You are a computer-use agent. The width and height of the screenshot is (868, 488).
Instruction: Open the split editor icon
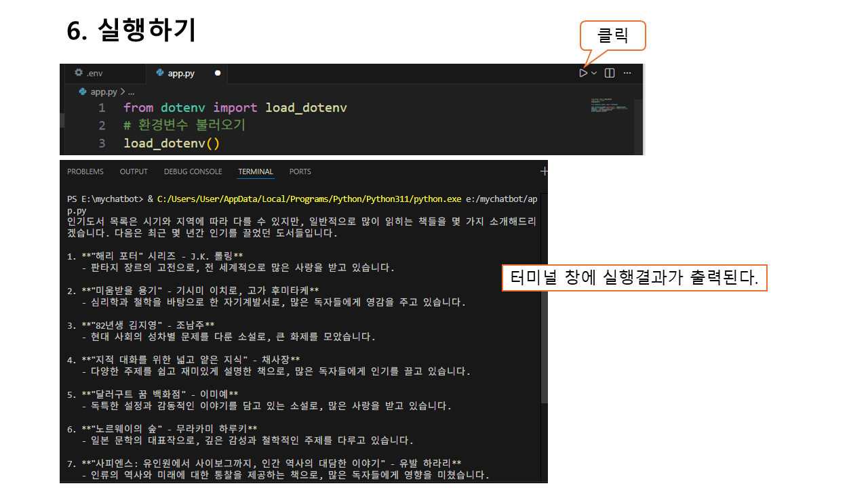[608, 73]
